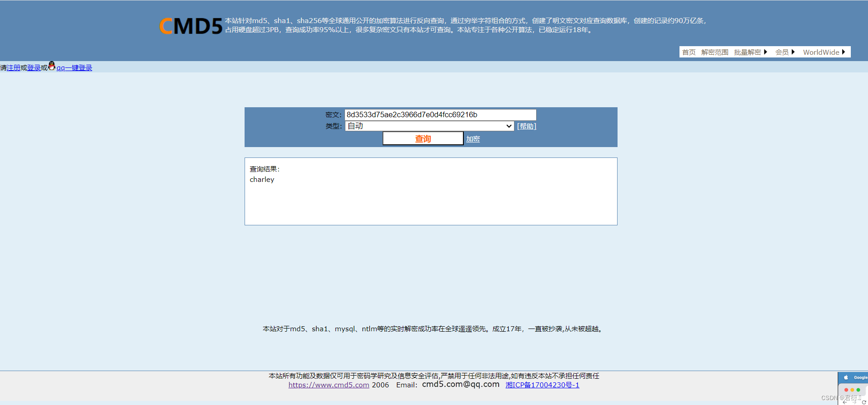Click the 登录 link
868x405 pixels.
click(x=34, y=68)
